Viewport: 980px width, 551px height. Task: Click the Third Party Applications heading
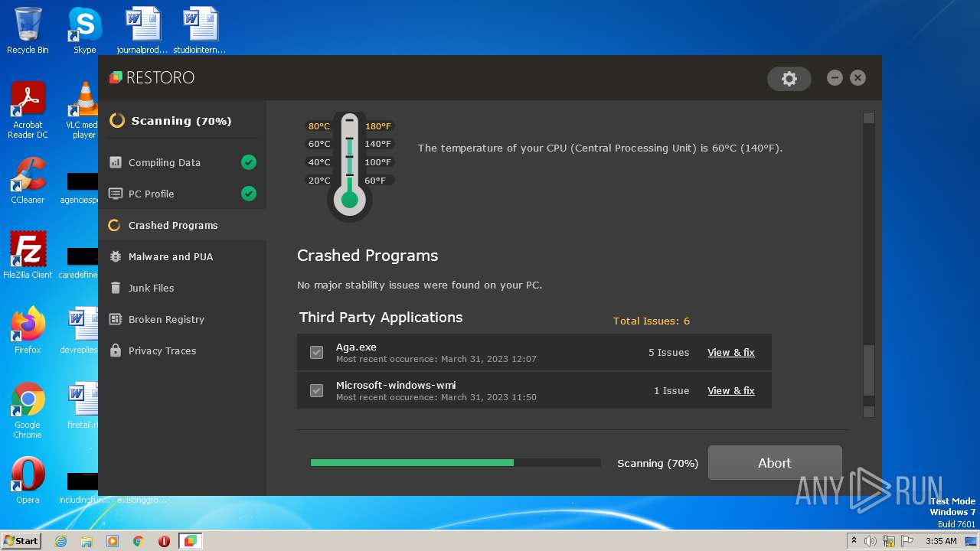click(381, 317)
